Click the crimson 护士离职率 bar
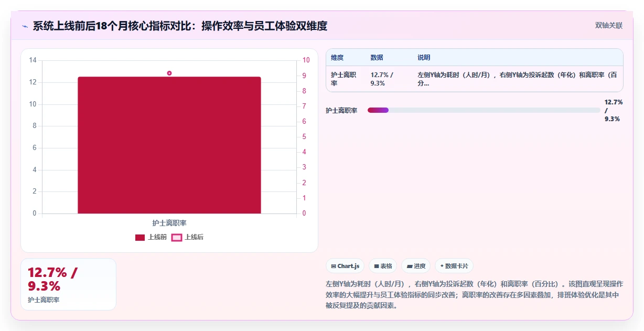 pyautogui.click(x=169, y=145)
